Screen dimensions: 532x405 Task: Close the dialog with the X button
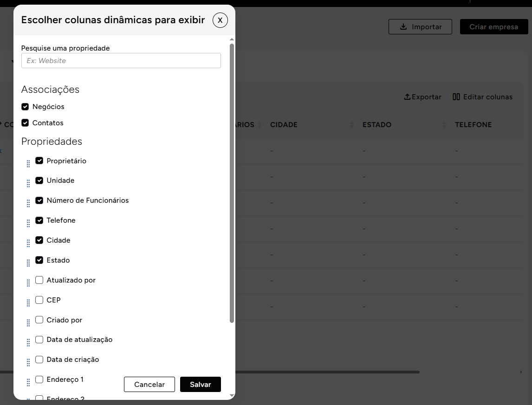point(220,20)
